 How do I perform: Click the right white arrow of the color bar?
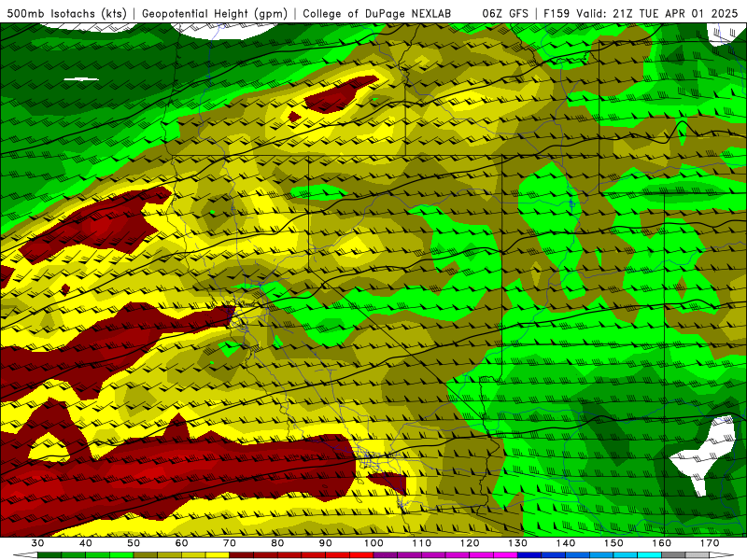coord(722,555)
